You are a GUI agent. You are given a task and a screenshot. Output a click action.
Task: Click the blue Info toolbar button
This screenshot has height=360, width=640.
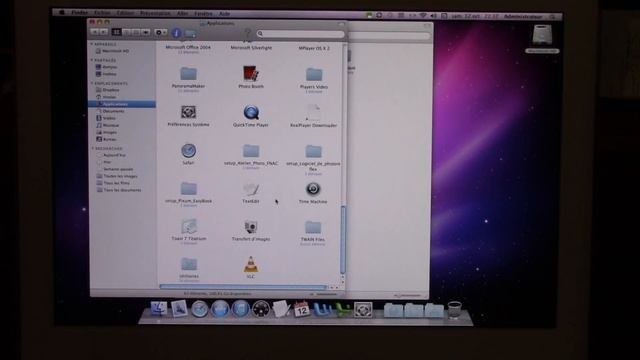point(176,33)
